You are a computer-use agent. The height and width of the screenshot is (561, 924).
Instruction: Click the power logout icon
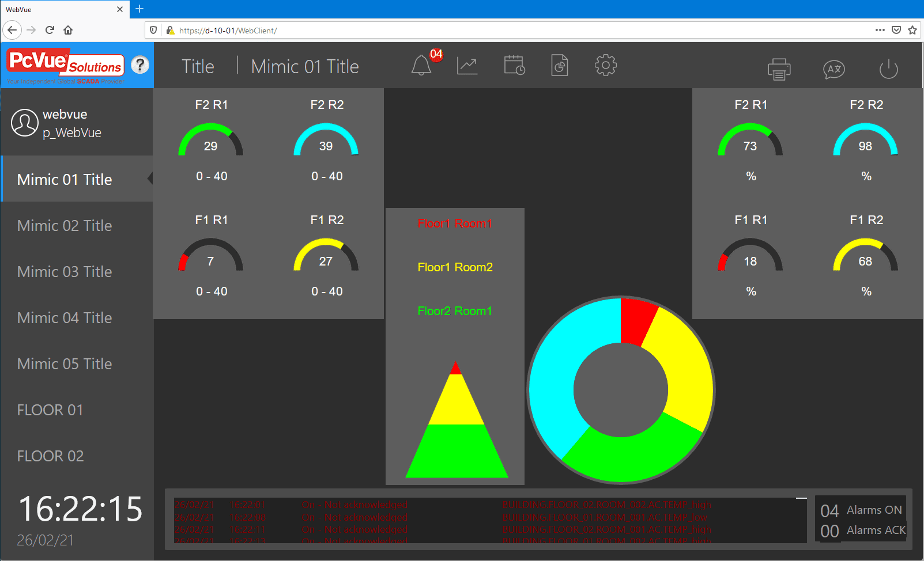click(x=889, y=69)
